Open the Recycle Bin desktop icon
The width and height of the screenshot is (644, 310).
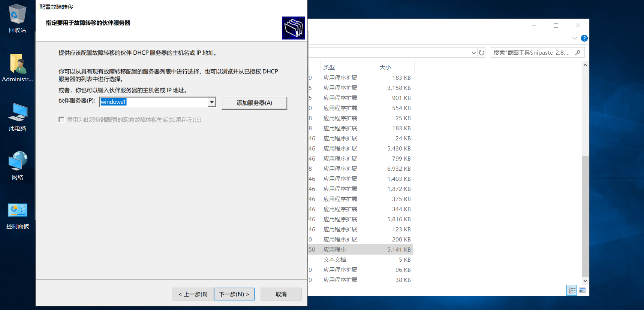pyautogui.click(x=17, y=18)
